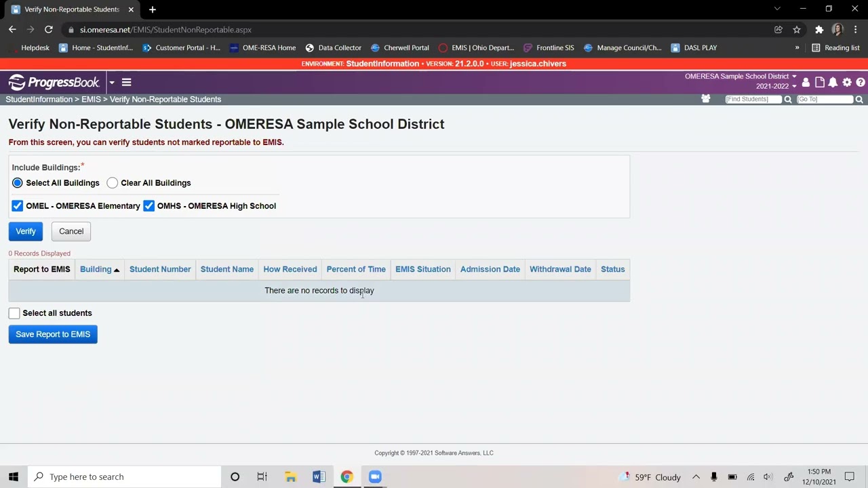868x488 pixels.
Task: Sort by Student Number column
Action: (x=160, y=269)
